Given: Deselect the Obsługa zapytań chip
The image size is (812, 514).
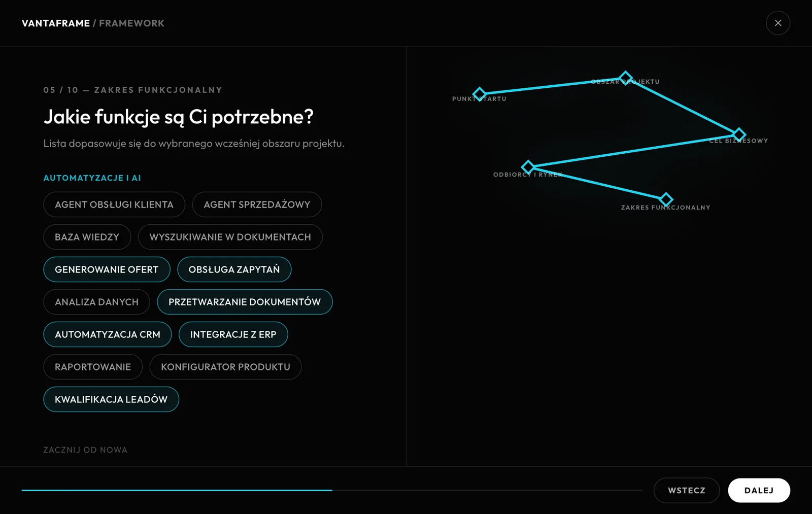Looking at the screenshot, I should (234, 269).
